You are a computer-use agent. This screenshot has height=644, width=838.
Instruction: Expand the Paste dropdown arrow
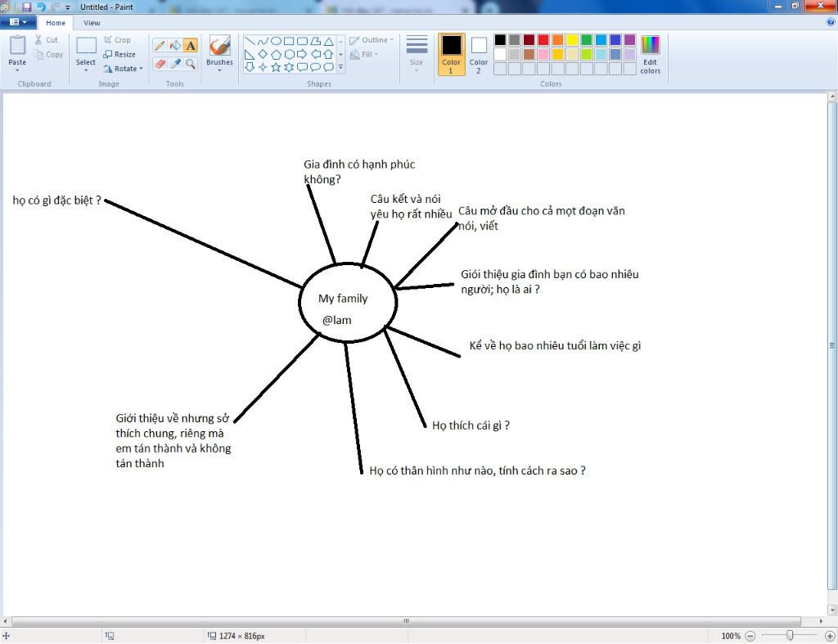17,70
